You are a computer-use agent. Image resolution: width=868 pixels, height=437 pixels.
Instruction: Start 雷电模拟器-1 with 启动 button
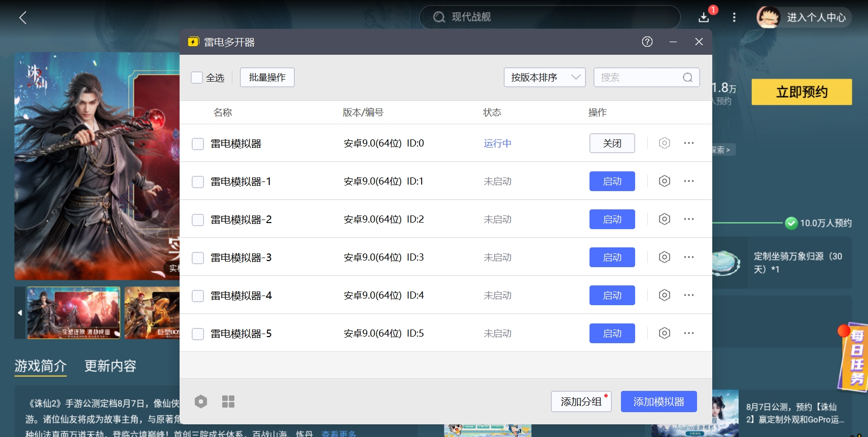(x=612, y=181)
